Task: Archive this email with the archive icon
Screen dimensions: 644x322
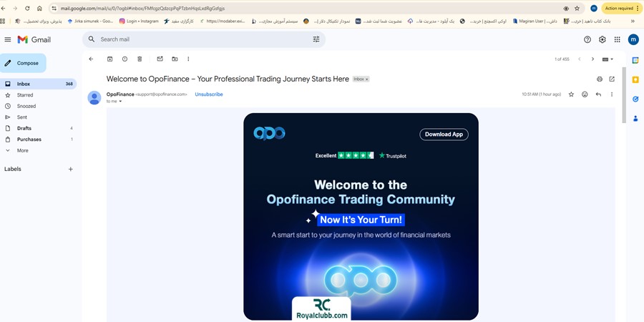Action: tap(109, 59)
